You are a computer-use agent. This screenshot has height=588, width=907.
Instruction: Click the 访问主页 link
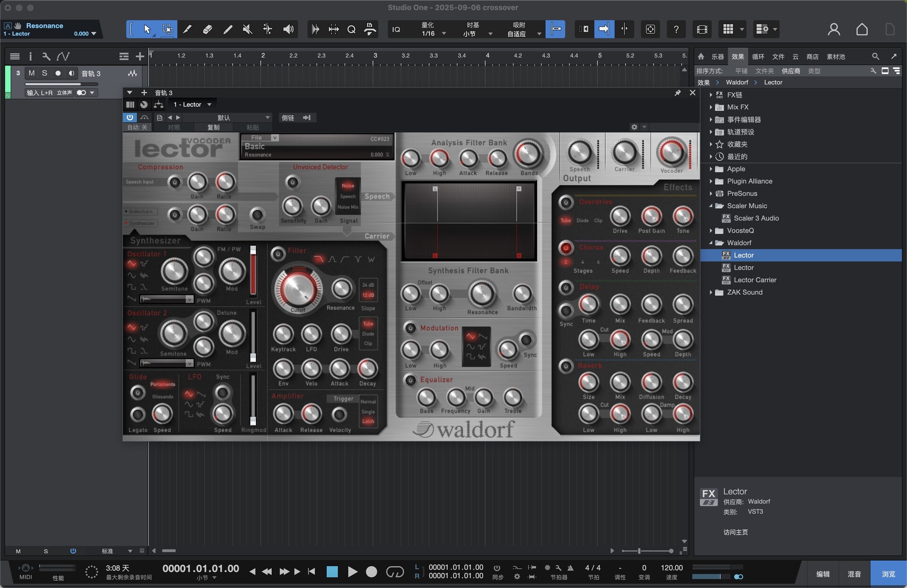tap(736, 532)
